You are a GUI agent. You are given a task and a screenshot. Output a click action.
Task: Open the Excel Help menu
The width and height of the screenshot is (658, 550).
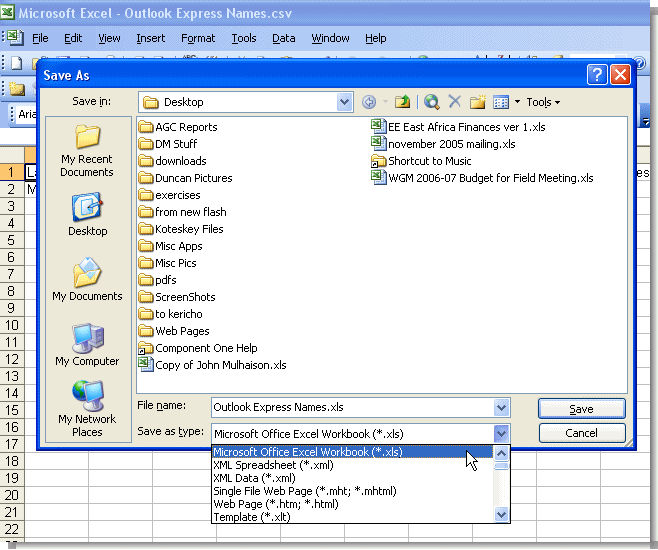click(376, 38)
